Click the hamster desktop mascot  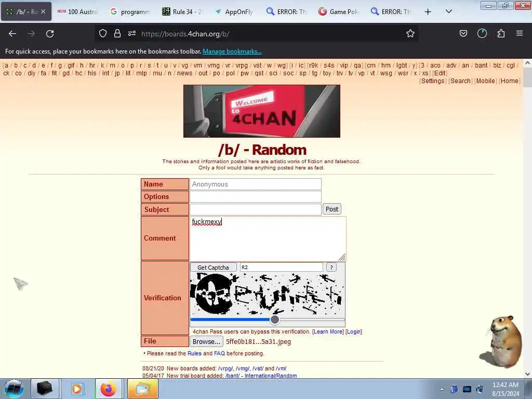pos(502,342)
